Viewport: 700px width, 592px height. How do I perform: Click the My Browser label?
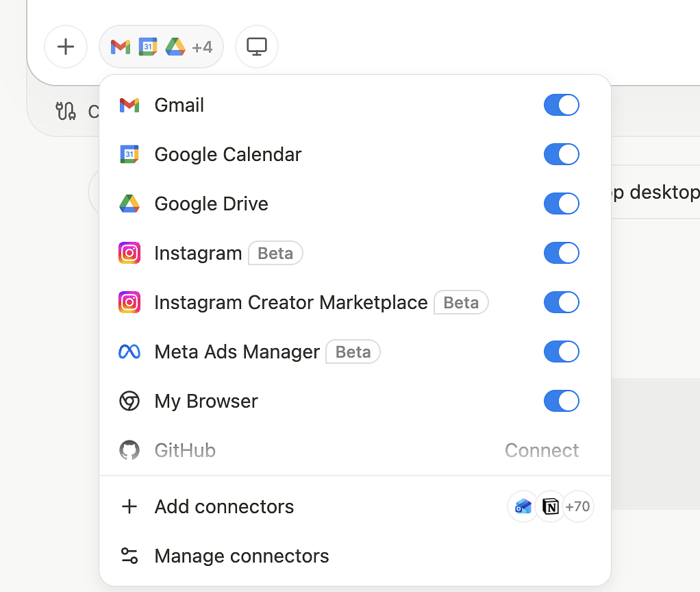(x=206, y=402)
